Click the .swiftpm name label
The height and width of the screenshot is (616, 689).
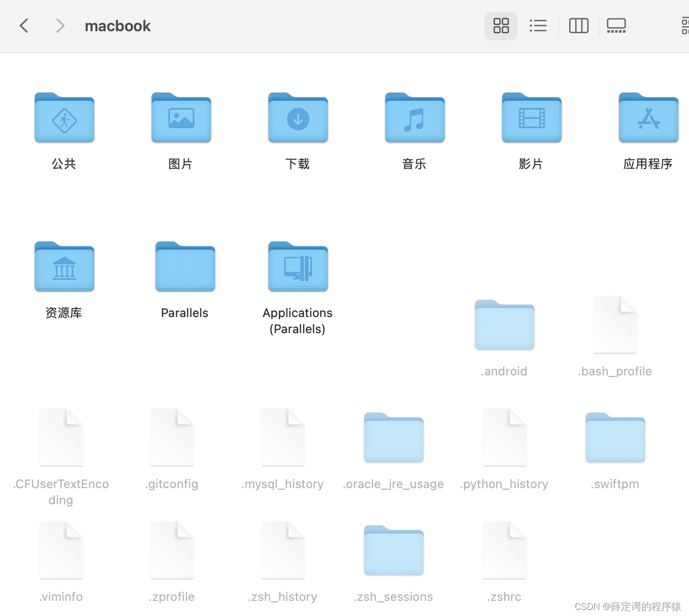coord(615,484)
